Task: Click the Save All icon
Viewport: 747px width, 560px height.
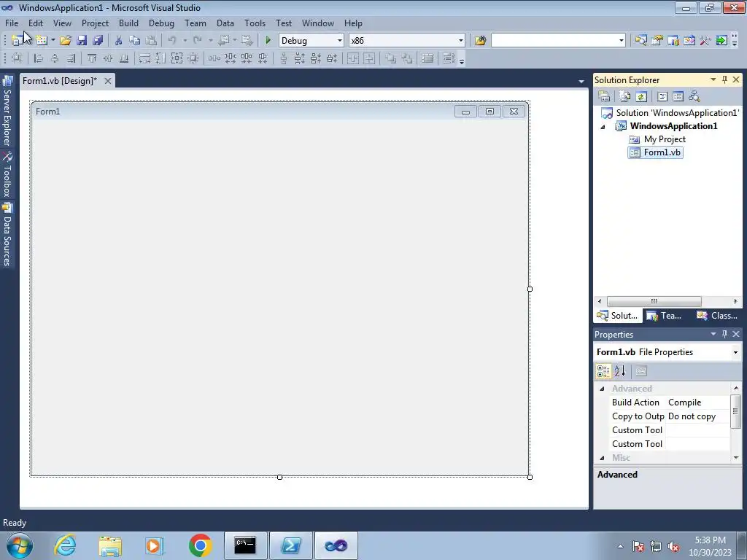Action: point(98,41)
